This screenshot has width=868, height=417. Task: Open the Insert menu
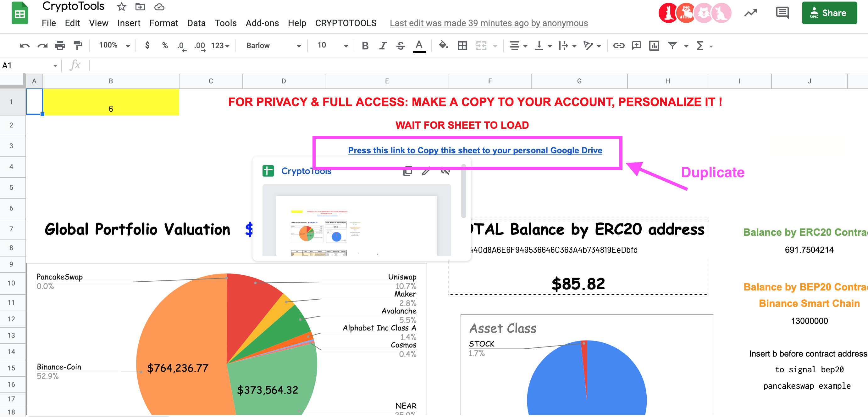(129, 23)
